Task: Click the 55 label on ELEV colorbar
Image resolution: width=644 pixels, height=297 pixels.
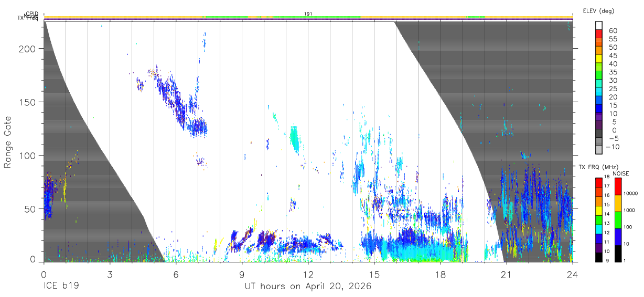Action: tap(613, 39)
